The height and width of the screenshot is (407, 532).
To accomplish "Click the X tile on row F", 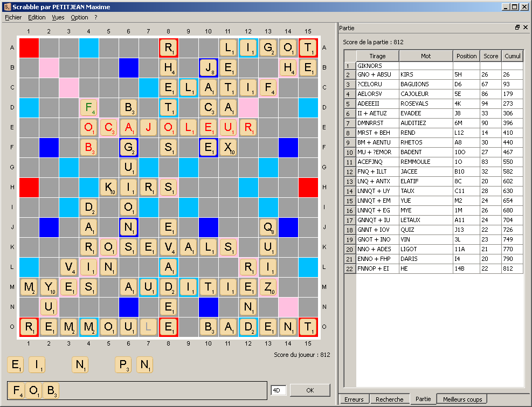I will coord(229,147).
